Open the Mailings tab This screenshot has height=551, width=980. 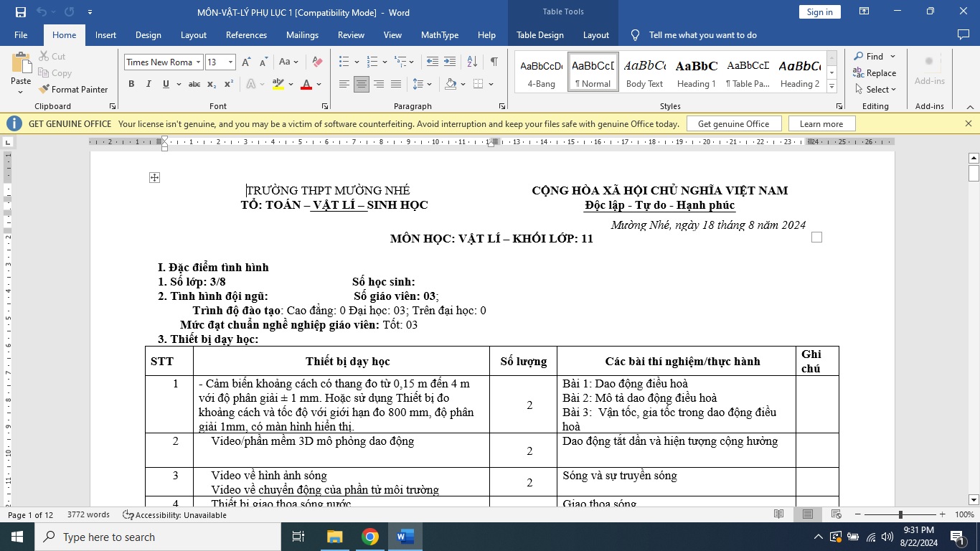(302, 34)
